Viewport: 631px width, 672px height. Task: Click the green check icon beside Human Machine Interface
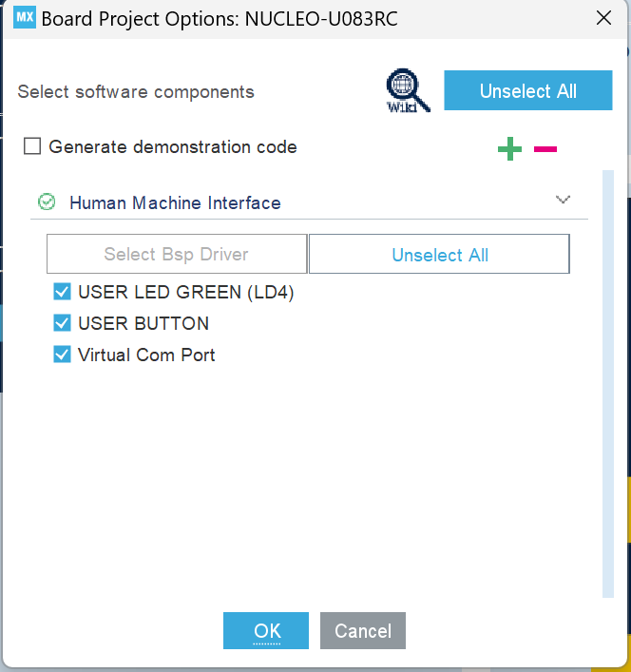click(x=47, y=202)
